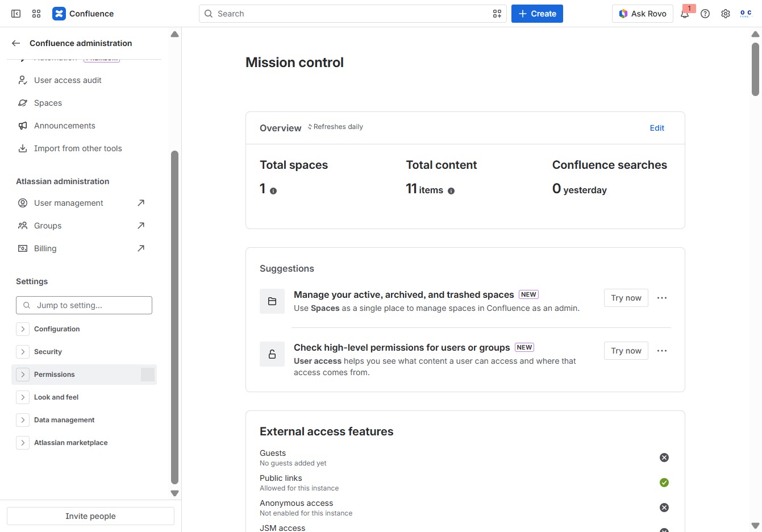The width and height of the screenshot is (762, 532).
Task: Click the main page vertical scrollbar thumb
Action: (755, 69)
